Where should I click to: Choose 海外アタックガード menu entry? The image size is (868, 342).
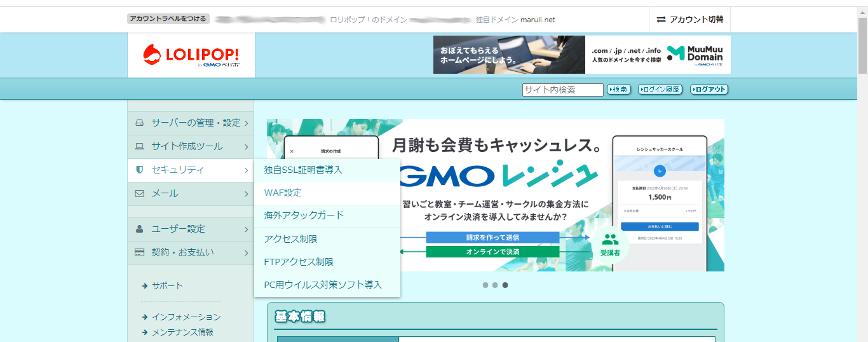pos(304,215)
